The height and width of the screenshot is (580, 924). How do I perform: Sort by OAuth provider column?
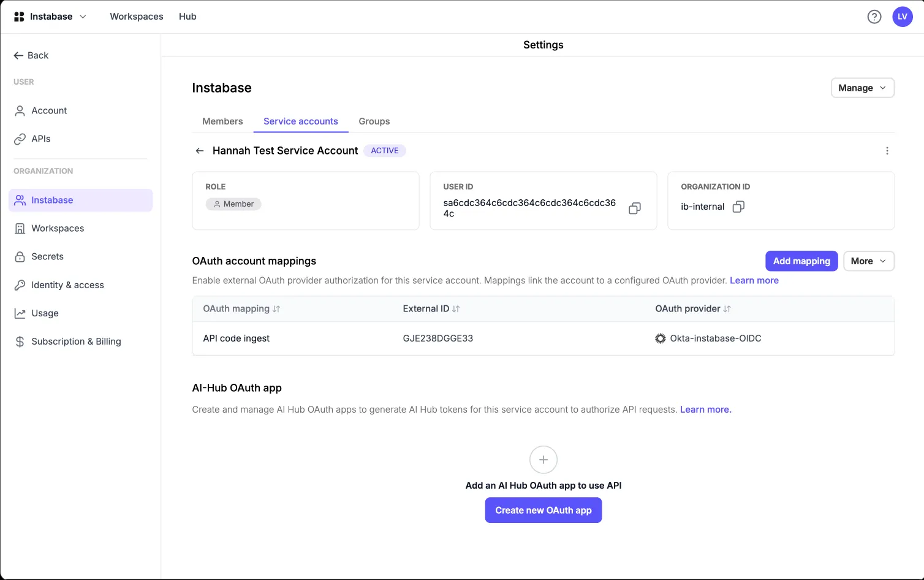tap(693, 309)
